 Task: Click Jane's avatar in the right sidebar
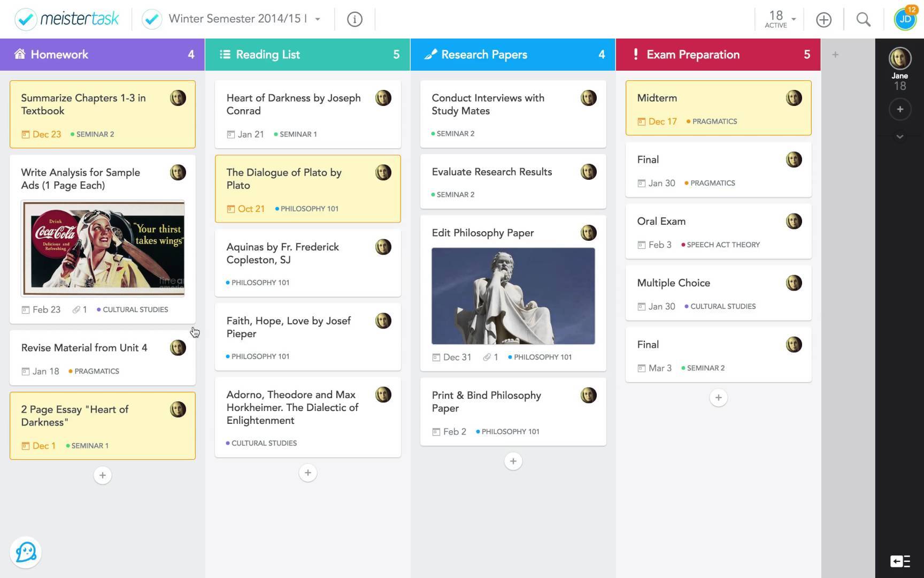click(x=900, y=58)
